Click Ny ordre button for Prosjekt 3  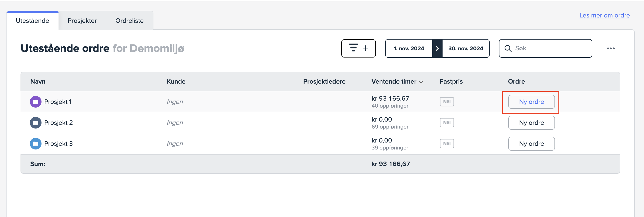coord(531,144)
